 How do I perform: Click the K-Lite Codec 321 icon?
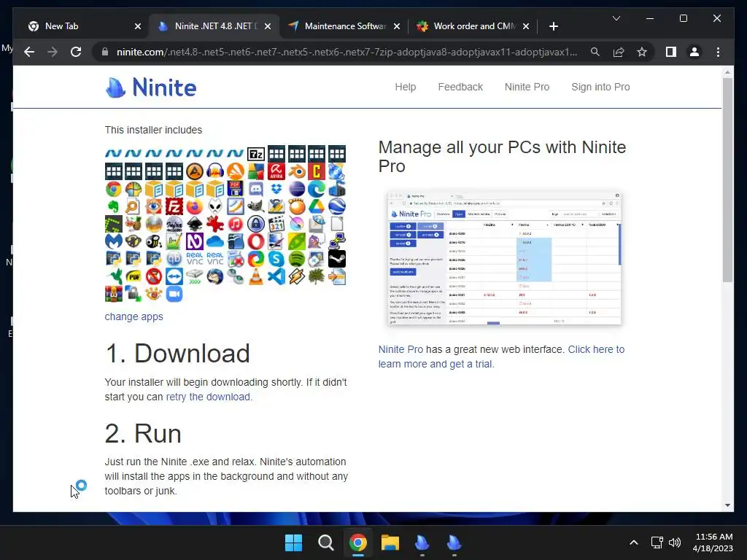276,224
